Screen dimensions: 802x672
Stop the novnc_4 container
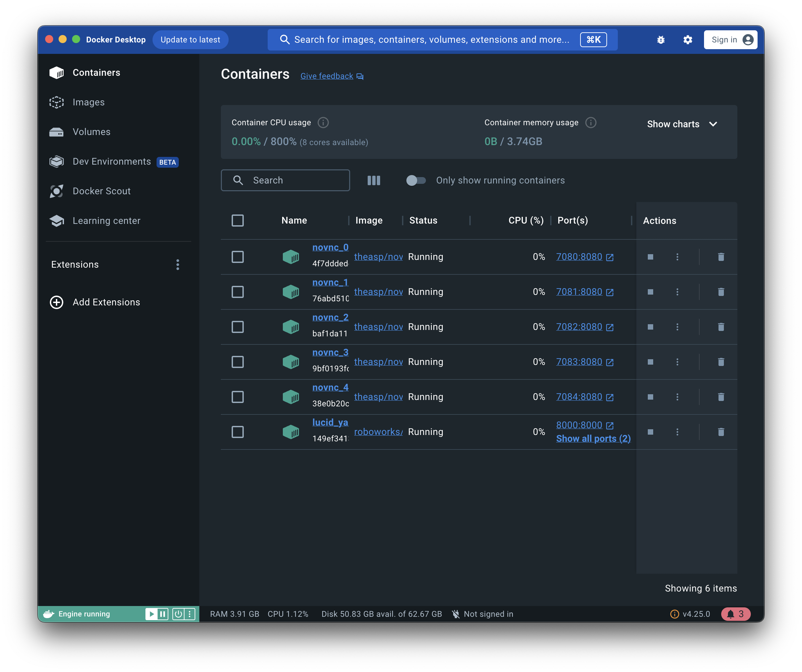point(650,397)
